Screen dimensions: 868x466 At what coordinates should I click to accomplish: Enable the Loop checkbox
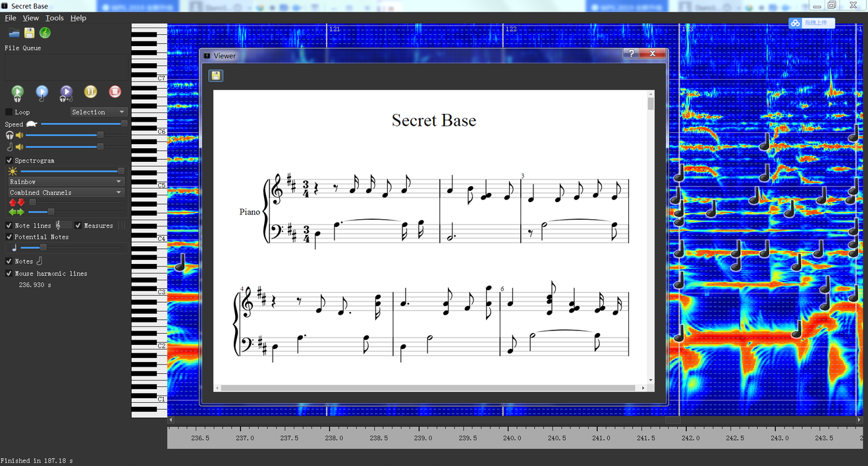coord(9,113)
